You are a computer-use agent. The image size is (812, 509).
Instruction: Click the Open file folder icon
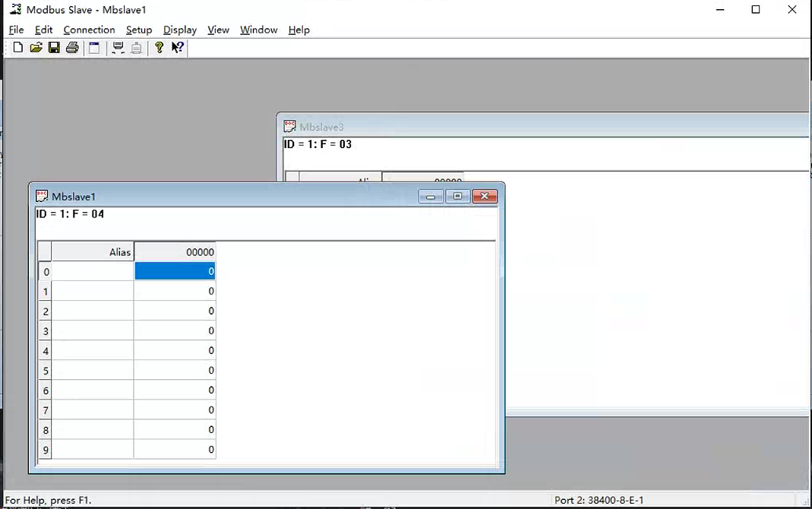pos(36,48)
